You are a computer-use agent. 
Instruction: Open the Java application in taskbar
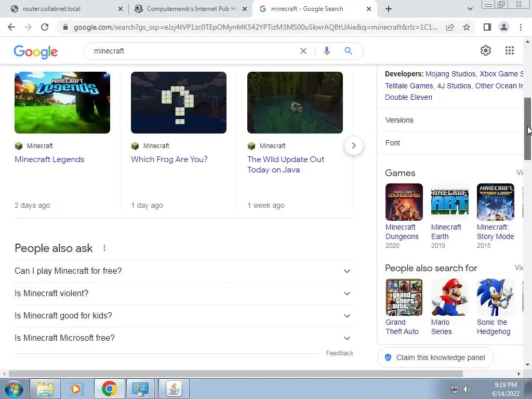pos(174,389)
